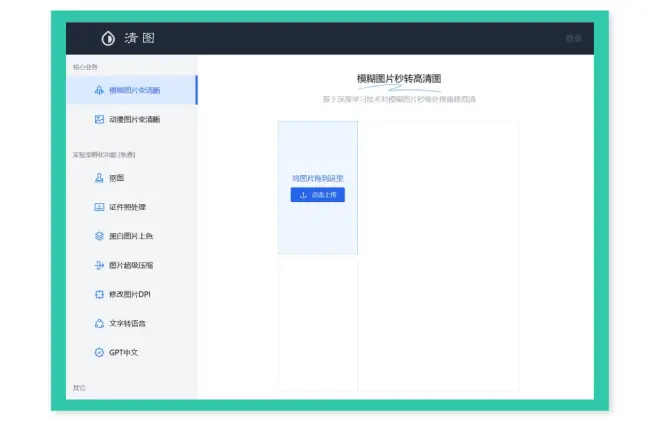Open the 模糊图片变清晰 menu item
This screenshot has width=660, height=422.
[135, 90]
